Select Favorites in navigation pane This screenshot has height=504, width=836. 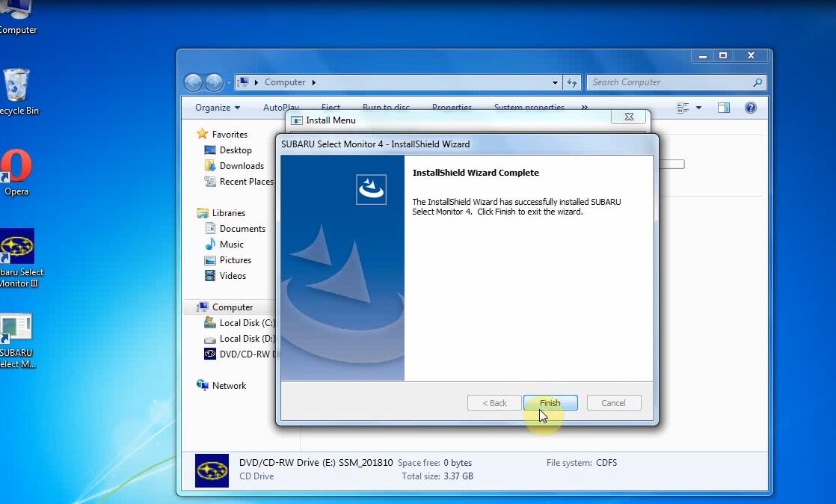230,135
